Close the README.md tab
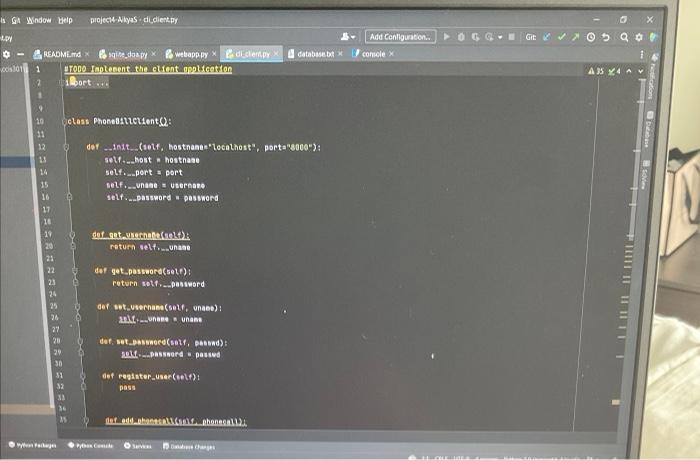Image resolution: width=700 pixels, height=460 pixels. [87, 54]
